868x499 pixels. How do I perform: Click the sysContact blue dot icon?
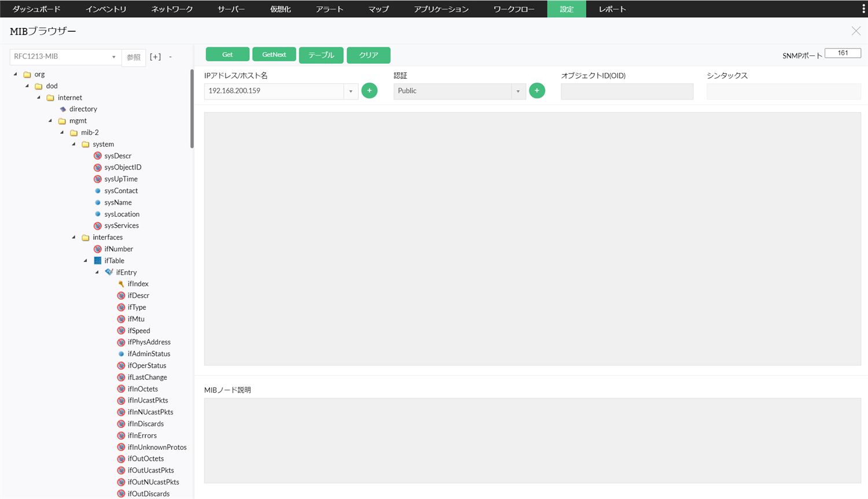98,191
